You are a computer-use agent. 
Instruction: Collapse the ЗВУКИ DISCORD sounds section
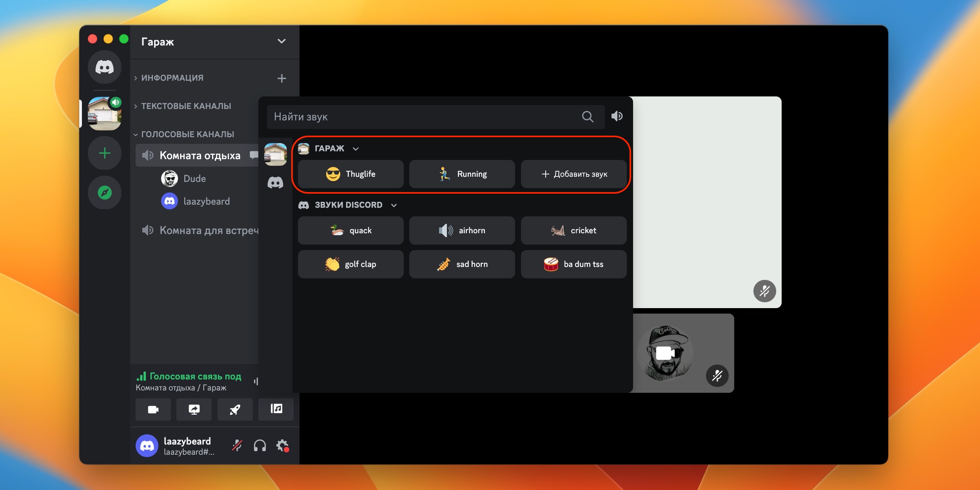[394, 205]
